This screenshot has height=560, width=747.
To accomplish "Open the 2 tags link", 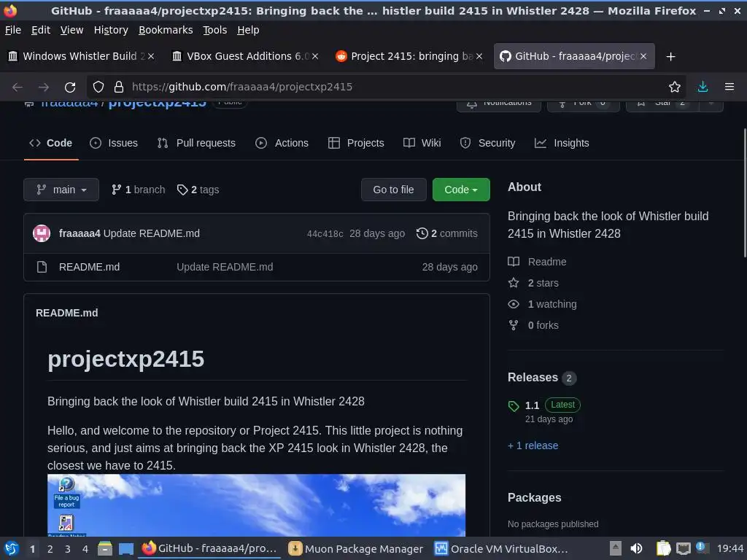I will pos(198,190).
